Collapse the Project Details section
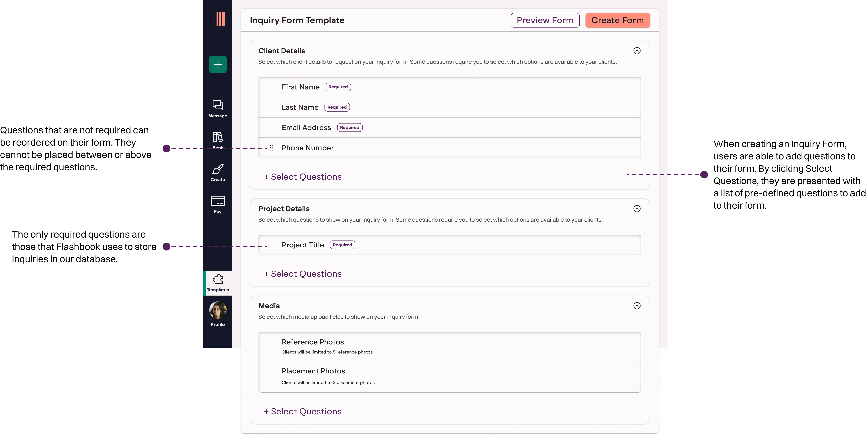 point(636,209)
